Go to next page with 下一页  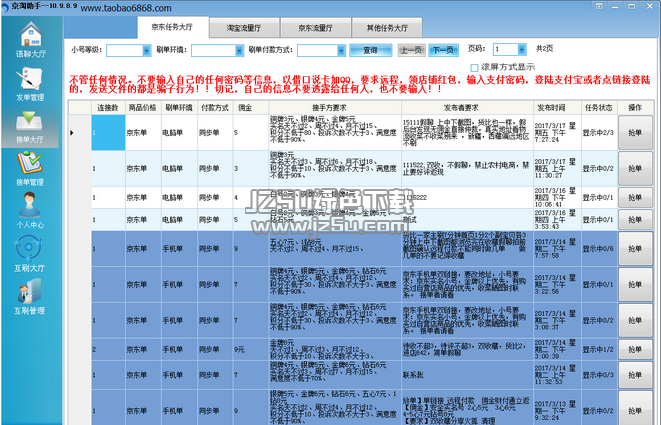(x=443, y=51)
